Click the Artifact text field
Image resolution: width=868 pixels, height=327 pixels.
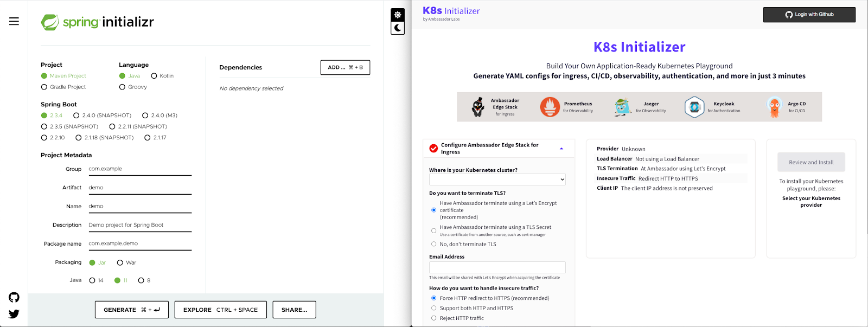[140, 188]
